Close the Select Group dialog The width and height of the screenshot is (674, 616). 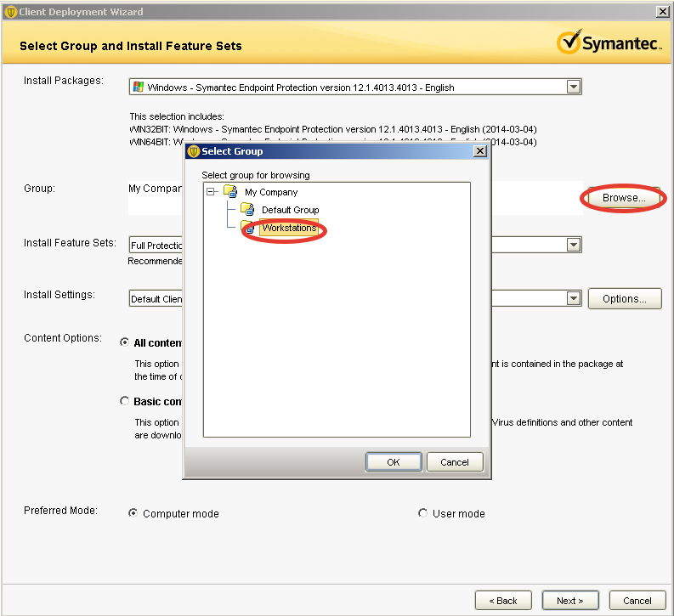click(479, 150)
